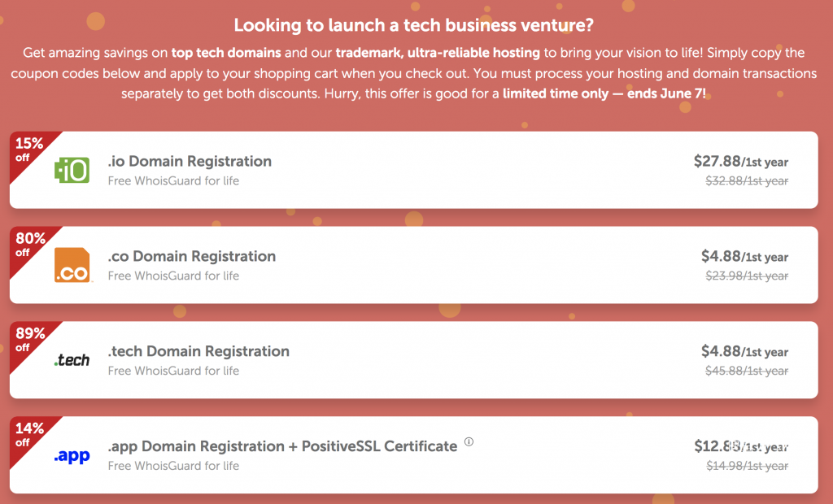
Task: Select the .tech $4.88/1st year price
Action: 745,351
